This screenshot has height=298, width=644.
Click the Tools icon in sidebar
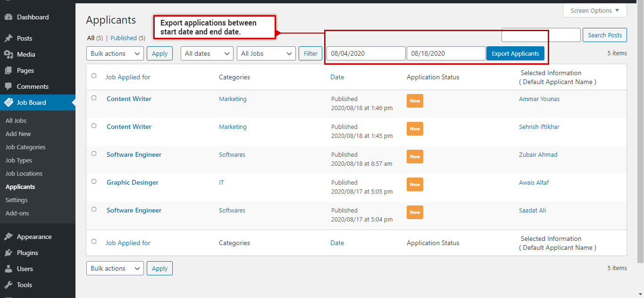[10, 285]
